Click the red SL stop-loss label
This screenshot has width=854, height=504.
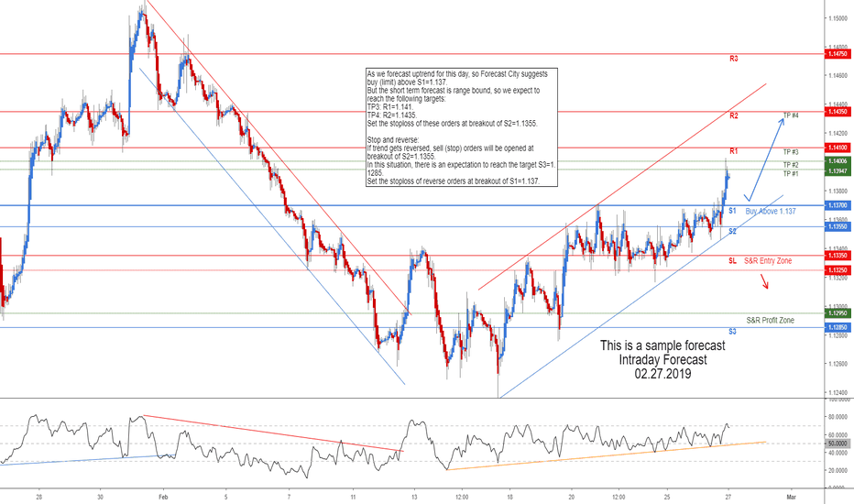point(732,261)
